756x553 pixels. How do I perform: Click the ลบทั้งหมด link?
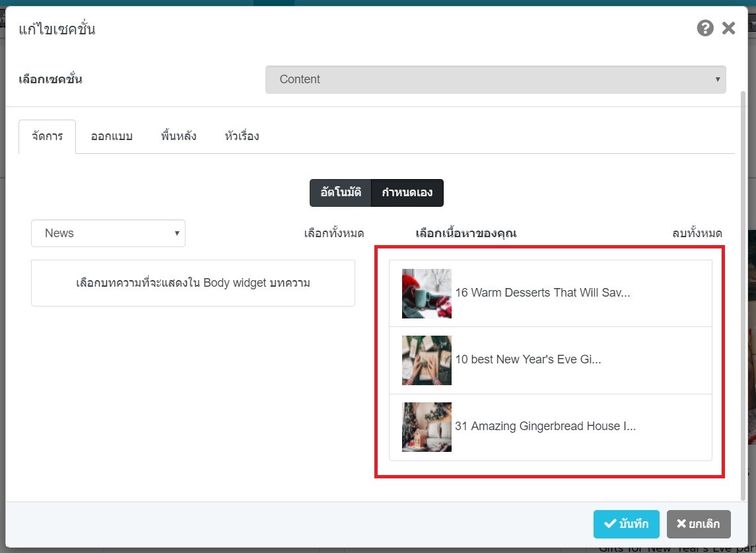point(697,233)
